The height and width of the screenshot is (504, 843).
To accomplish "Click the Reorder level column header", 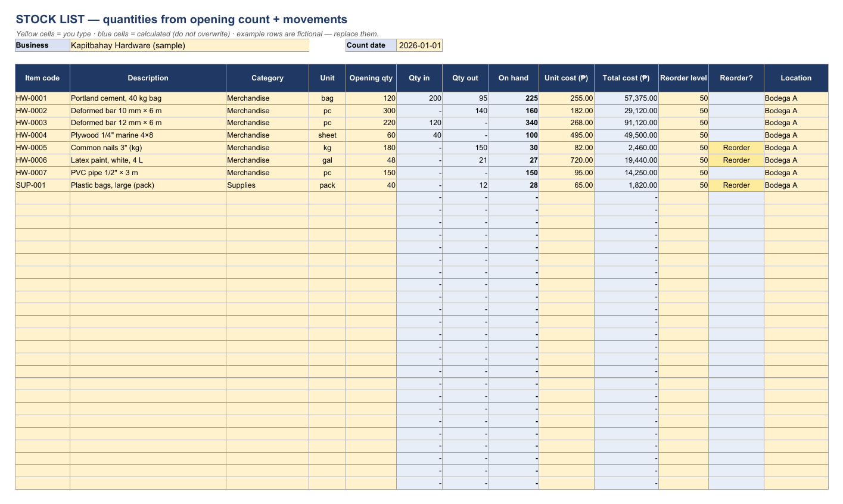I will 683,78.
